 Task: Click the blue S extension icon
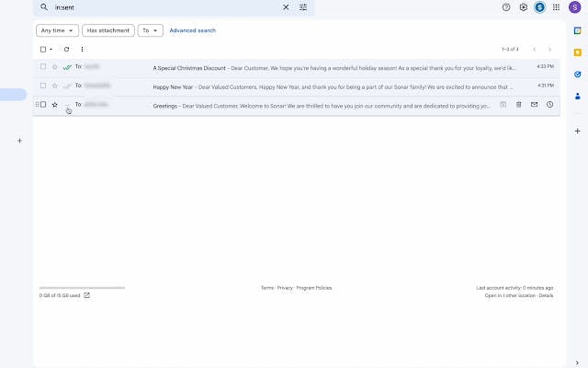[539, 7]
